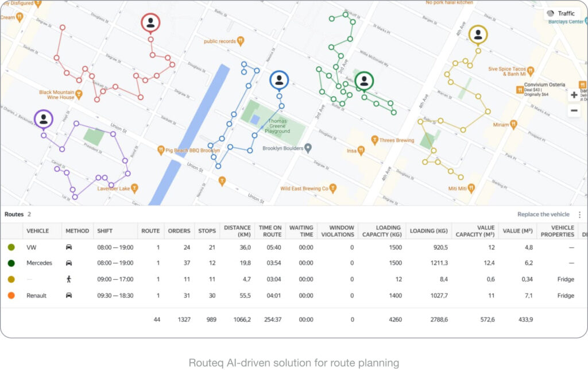Open the three-dot menu beside Replace the vehicle

coord(580,215)
